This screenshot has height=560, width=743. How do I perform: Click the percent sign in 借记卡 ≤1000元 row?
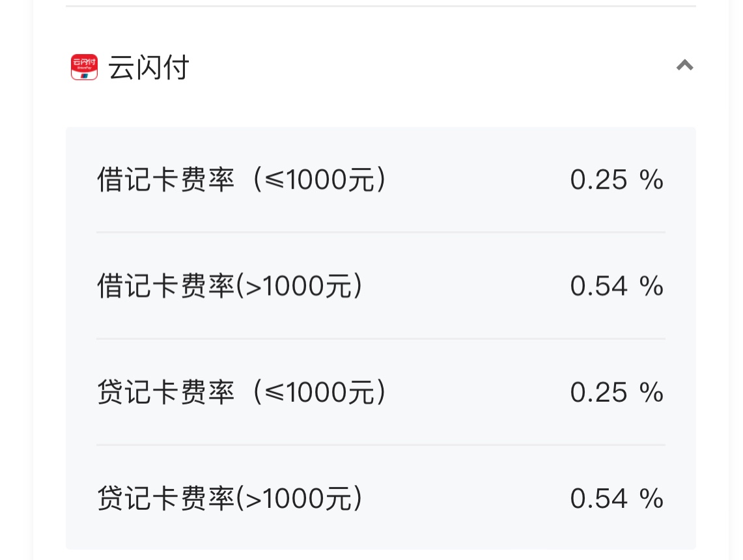pos(651,180)
